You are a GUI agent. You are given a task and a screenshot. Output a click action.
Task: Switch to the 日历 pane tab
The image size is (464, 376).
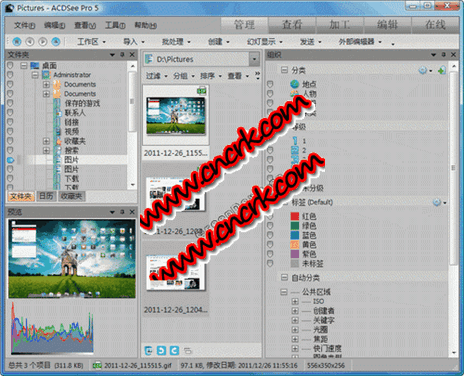pyautogui.click(x=46, y=196)
